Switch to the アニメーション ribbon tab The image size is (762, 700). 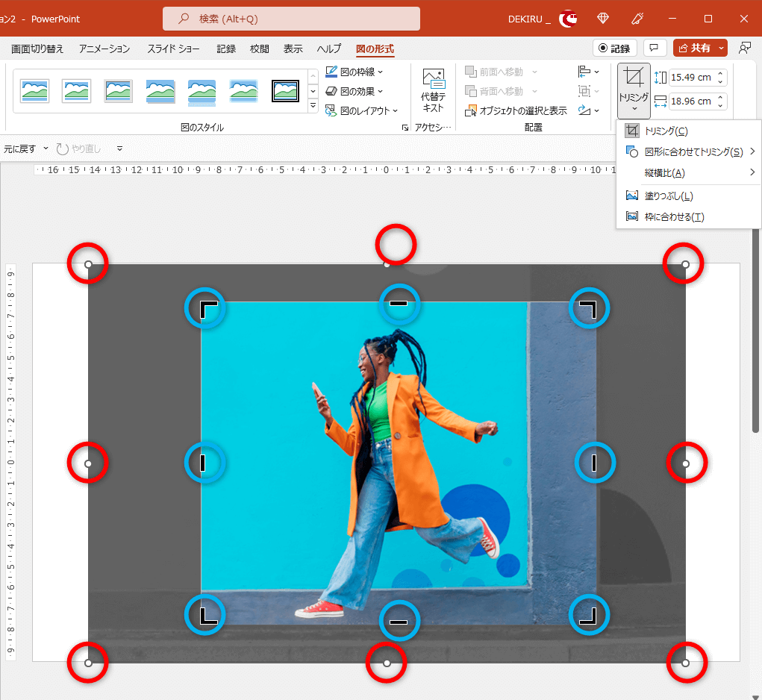pos(104,49)
